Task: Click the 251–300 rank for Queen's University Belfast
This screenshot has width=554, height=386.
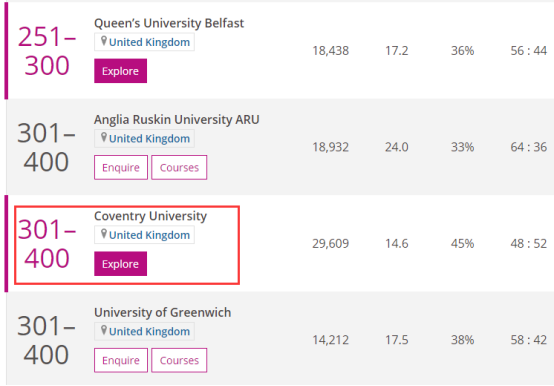Action: (47, 51)
